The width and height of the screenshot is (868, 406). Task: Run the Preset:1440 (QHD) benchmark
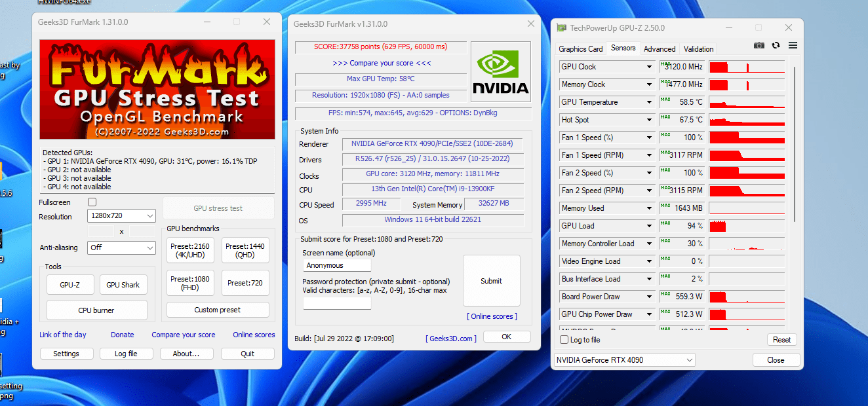pos(245,251)
